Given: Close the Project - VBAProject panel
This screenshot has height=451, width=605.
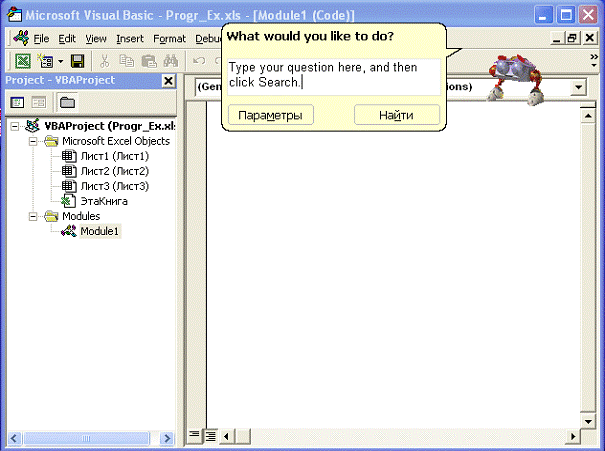Looking at the screenshot, I should coord(168,81).
